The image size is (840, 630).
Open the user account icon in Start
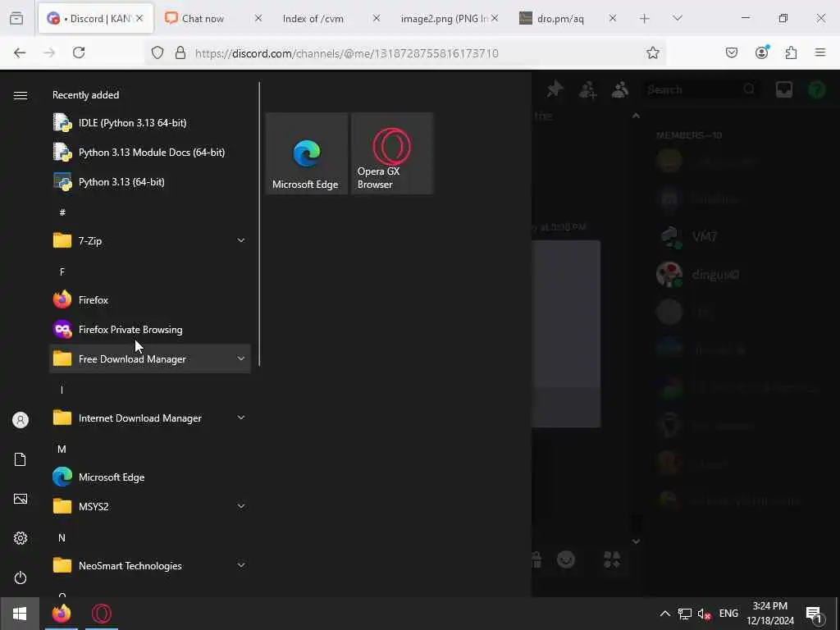click(x=21, y=420)
